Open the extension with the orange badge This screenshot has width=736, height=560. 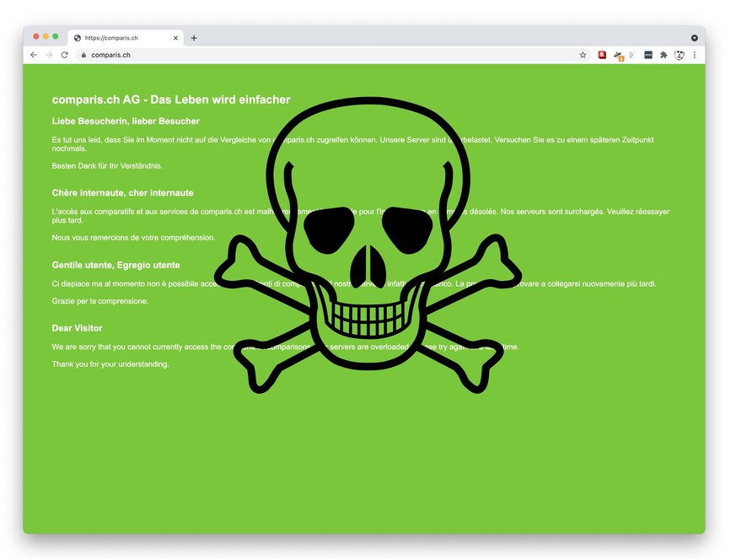click(x=618, y=56)
